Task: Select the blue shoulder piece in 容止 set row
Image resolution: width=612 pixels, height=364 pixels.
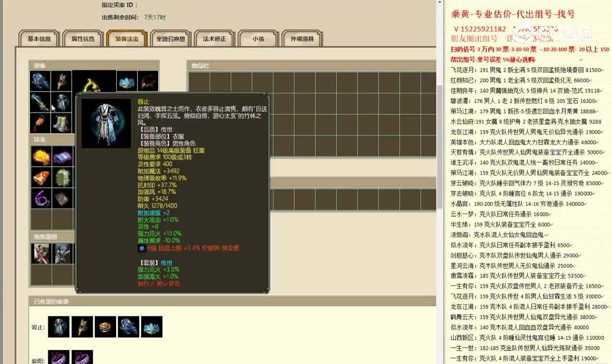Action: (x=129, y=327)
